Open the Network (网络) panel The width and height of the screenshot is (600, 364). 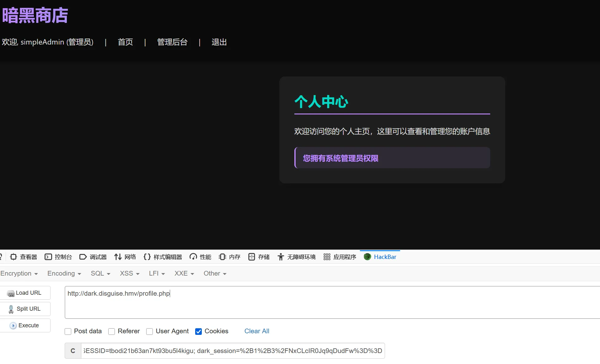pyautogui.click(x=125, y=257)
